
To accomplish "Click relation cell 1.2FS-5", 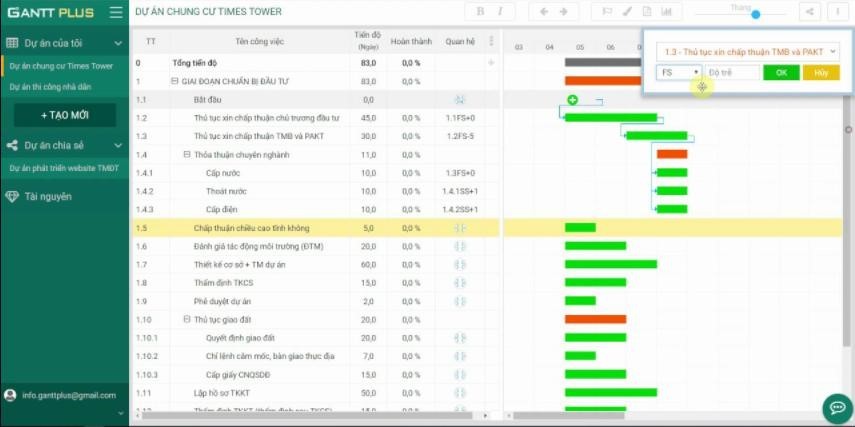I will [x=460, y=136].
